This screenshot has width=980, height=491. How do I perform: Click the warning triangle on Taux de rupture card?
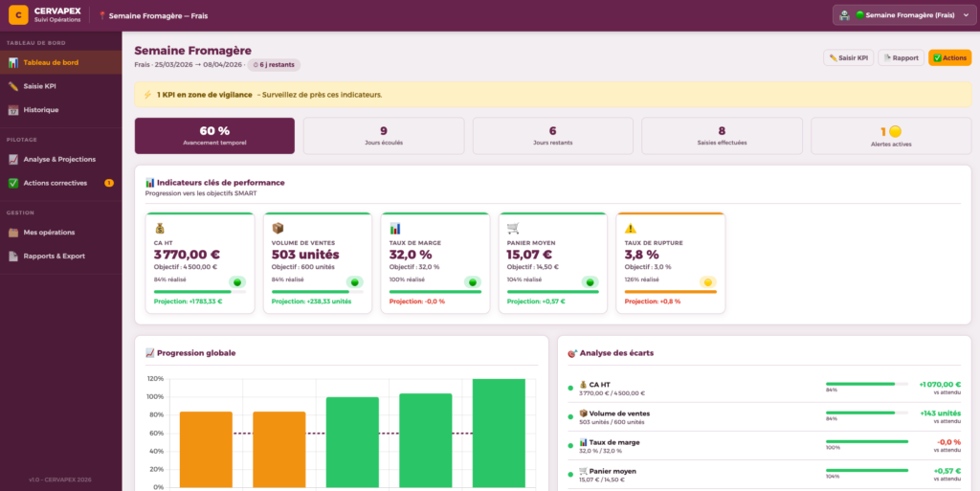(x=631, y=229)
